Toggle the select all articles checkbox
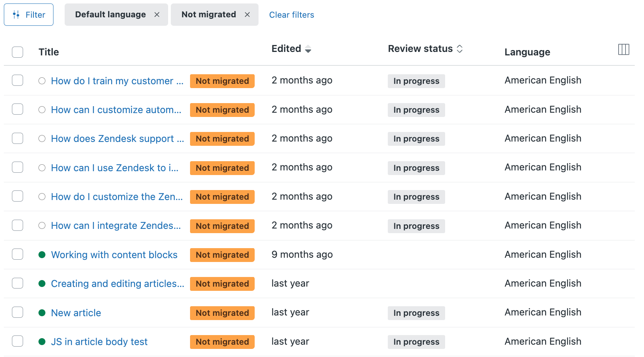 pyautogui.click(x=18, y=52)
